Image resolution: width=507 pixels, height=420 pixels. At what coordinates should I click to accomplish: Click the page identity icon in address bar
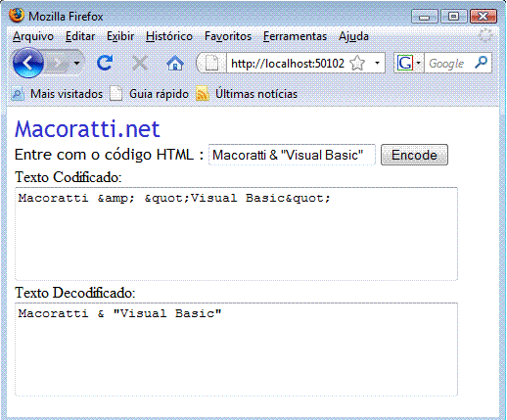(211, 63)
